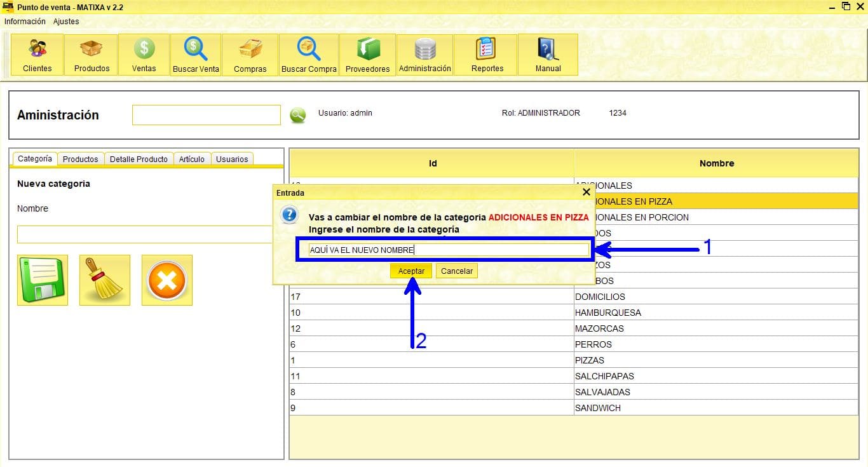Switch to the Usuarios tab
The height and width of the screenshot is (467, 868).
tap(232, 159)
